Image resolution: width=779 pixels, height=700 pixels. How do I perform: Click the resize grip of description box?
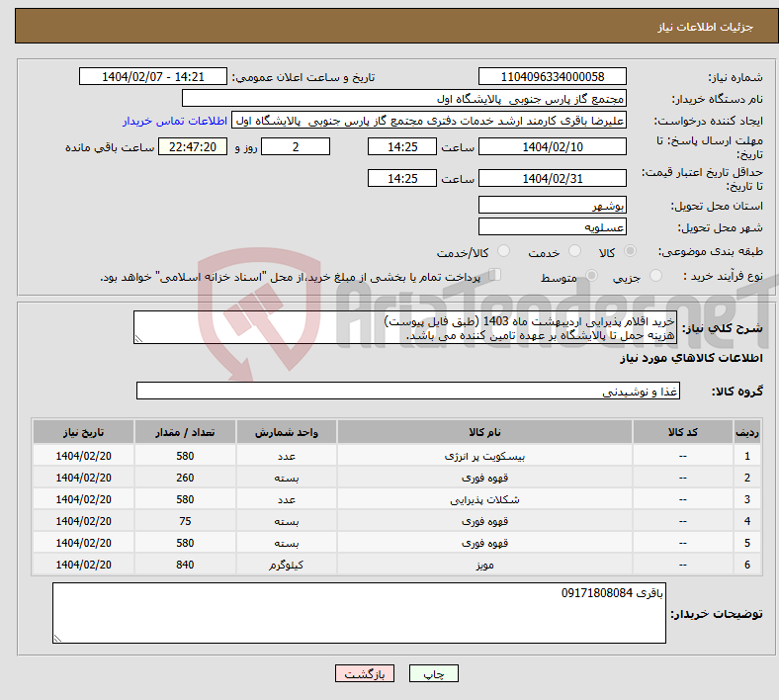tap(138, 339)
